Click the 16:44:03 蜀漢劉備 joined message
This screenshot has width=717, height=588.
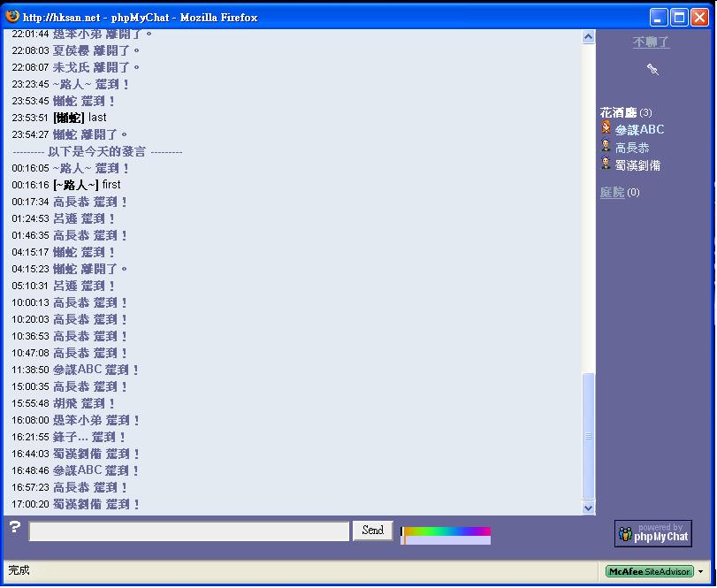75,454
